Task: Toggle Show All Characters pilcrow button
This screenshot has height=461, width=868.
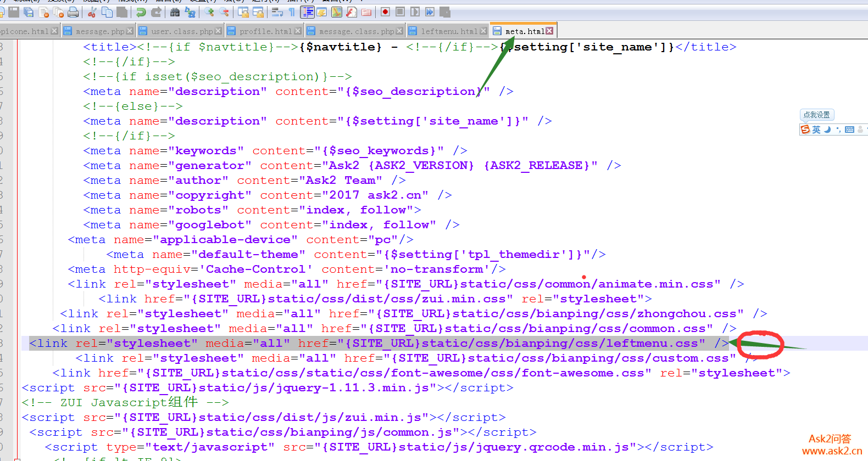Action: pos(292,12)
